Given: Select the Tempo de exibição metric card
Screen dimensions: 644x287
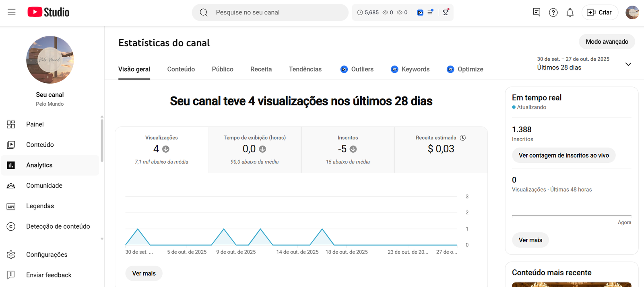Looking at the screenshot, I should pos(255,150).
